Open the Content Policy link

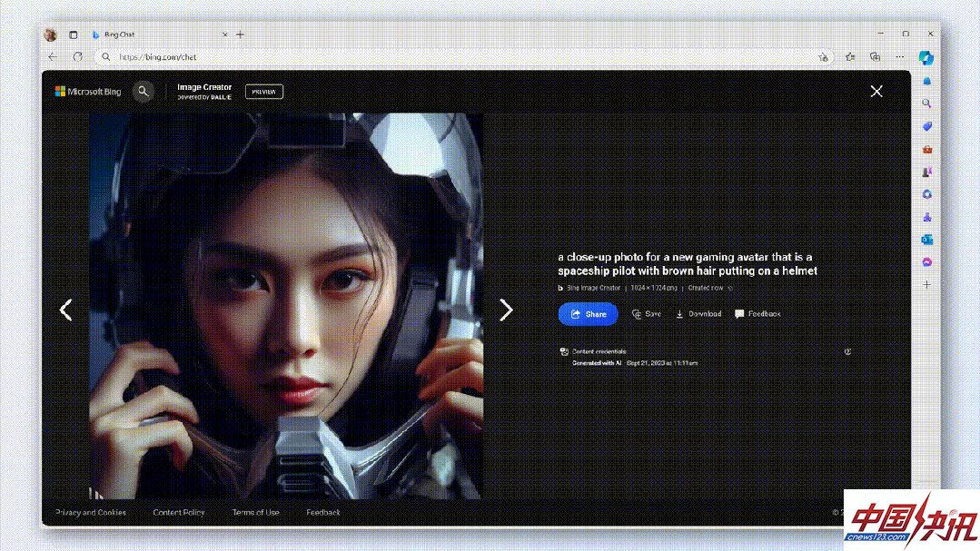pos(179,512)
